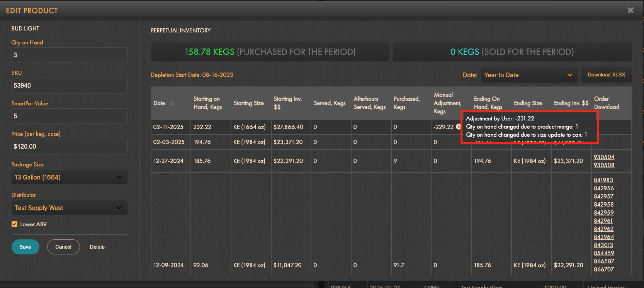Open order link 866707
The height and width of the screenshot is (288, 644).
point(603,269)
